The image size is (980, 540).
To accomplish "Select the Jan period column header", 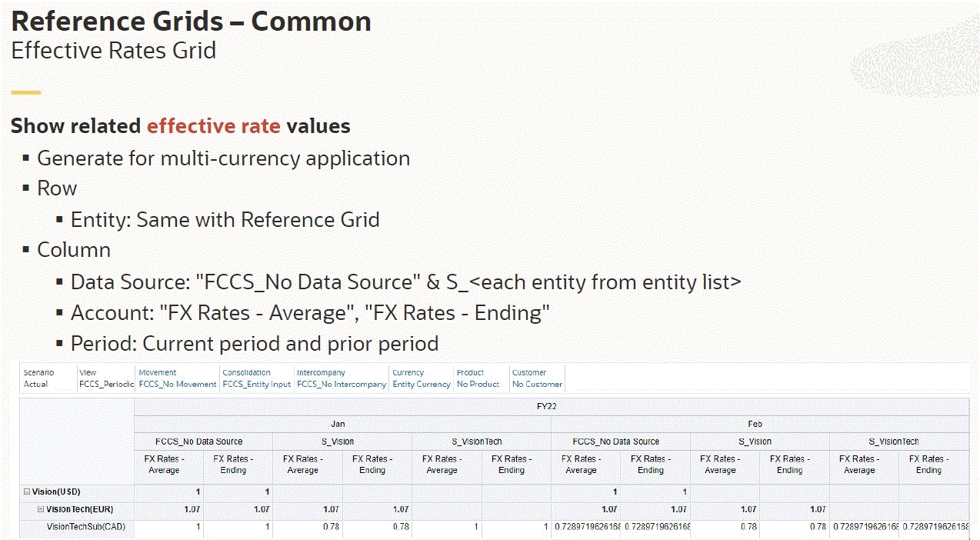I will (342, 424).
